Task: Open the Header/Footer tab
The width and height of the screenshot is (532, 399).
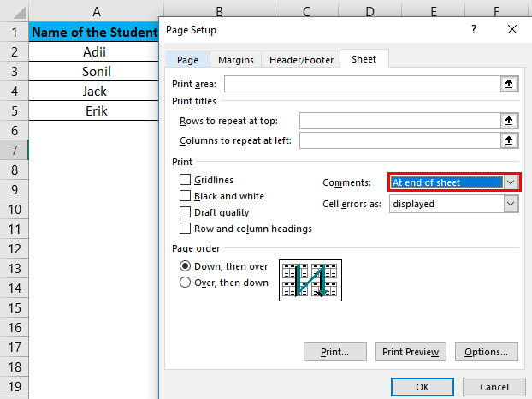Action: tap(301, 60)
